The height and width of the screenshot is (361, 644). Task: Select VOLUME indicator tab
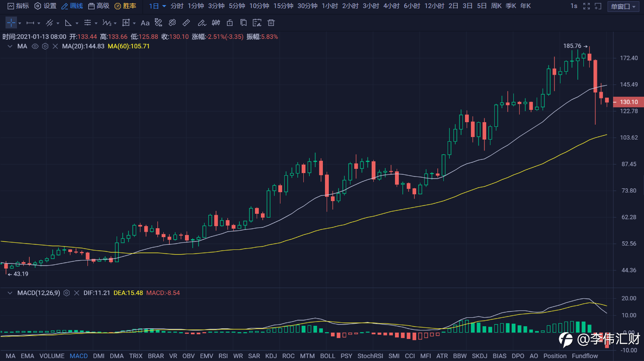[52, 356]
